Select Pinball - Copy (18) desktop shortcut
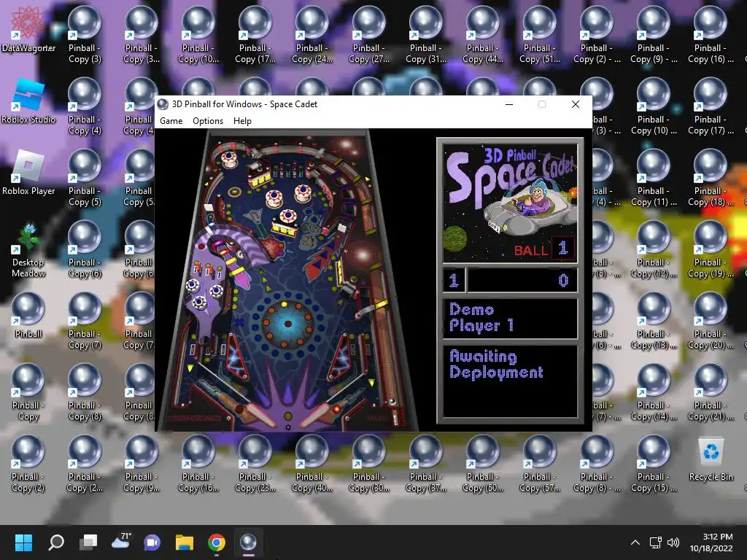Screen dimensions: 747x560 [x=711, y=178]
